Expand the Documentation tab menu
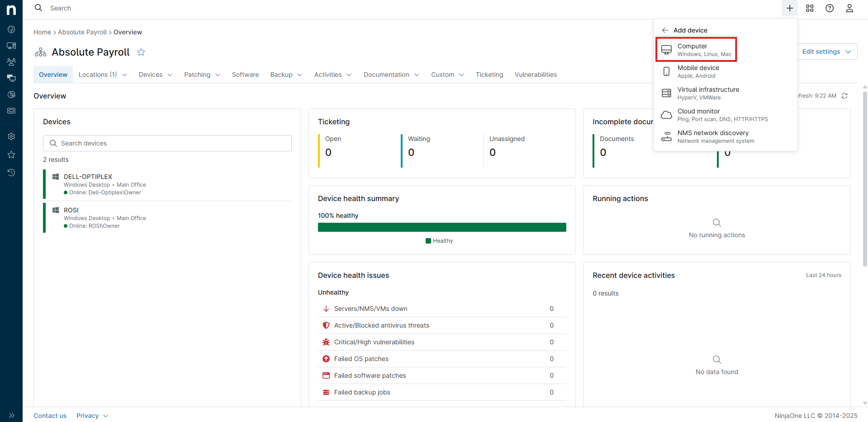Screen dimensions: 868x422 [391, 75]
